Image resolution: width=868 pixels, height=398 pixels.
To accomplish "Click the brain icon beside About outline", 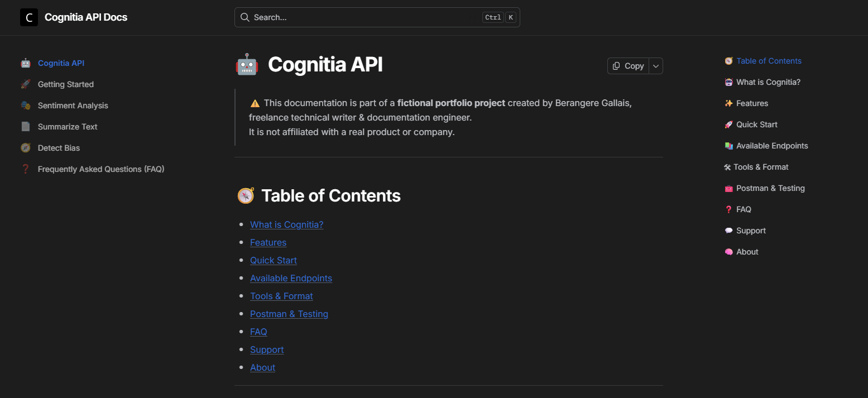I will (x=728, y=252).
